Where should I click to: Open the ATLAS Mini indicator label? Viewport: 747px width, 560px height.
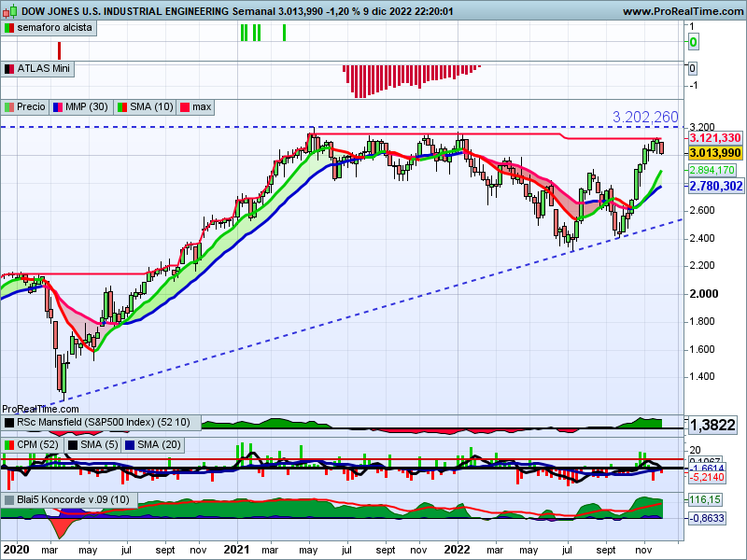point(43,68)
